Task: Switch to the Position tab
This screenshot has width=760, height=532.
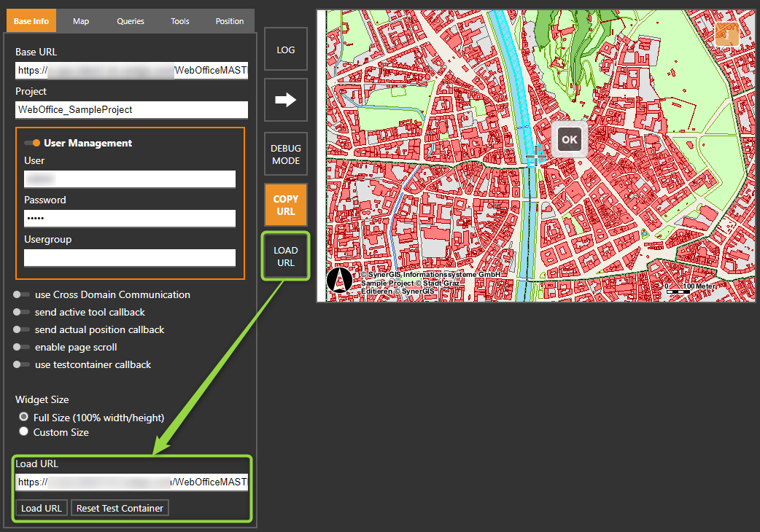Action: [x=229, y=20]
